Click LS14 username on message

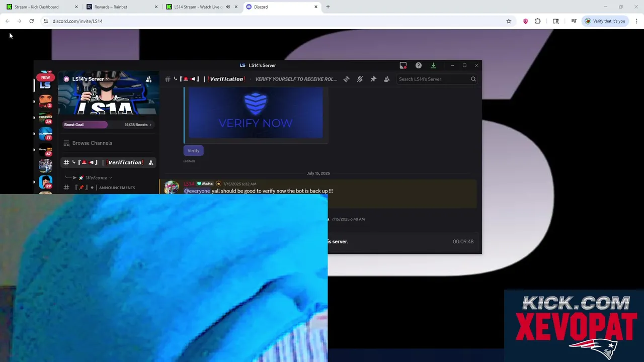click(x=189, y=184)
